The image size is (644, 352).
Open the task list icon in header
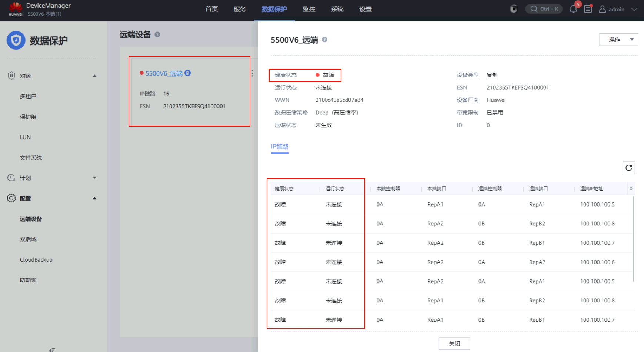588,9
